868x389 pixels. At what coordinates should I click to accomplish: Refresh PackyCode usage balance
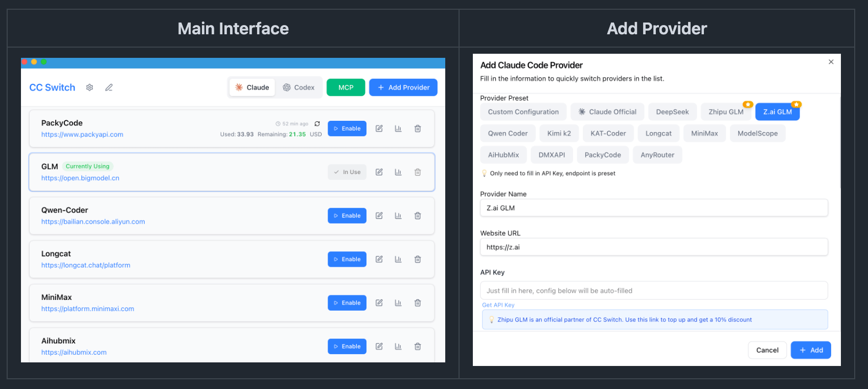tap(317, 124)
